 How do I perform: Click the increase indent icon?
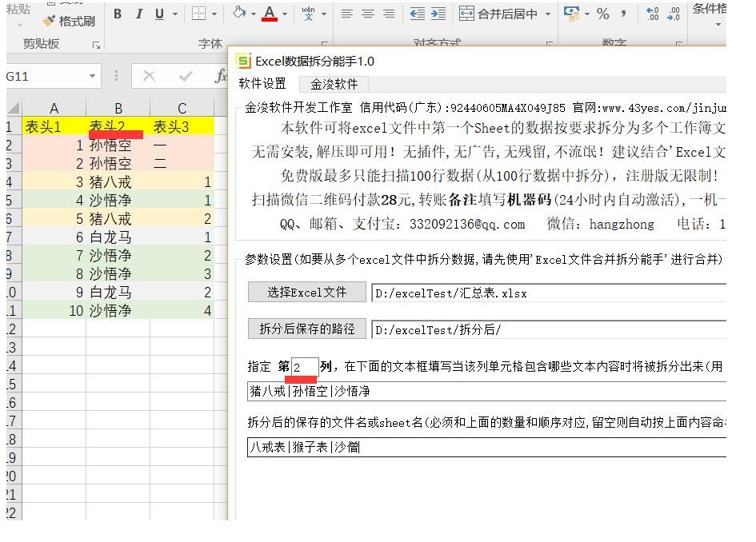[438, 14]
